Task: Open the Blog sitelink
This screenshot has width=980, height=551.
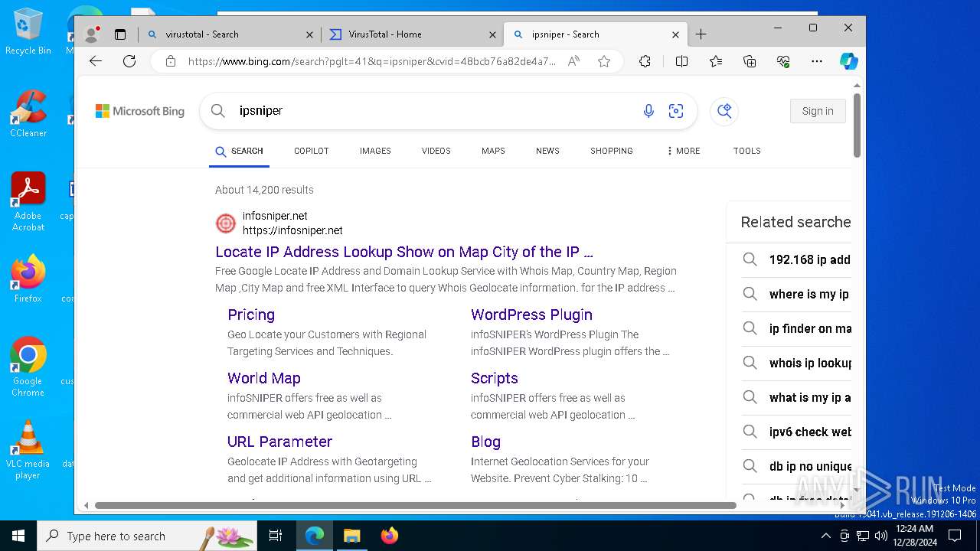Action: (485, 442)
